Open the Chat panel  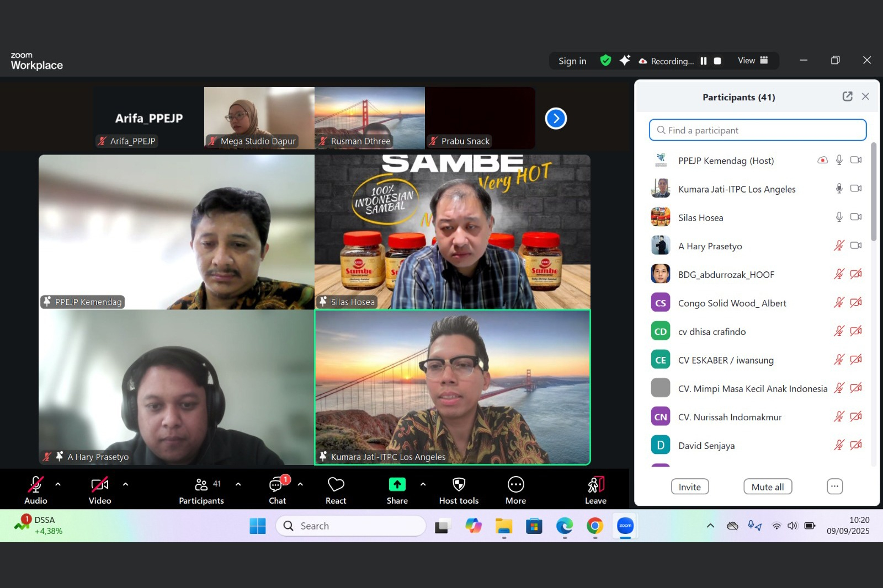278,489
